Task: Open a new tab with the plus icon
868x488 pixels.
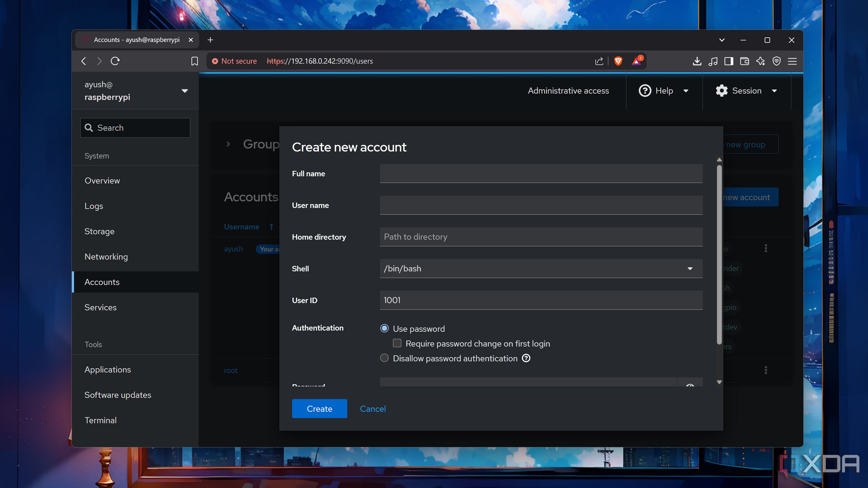Action: pyautogui.click(x=210, y=40)
